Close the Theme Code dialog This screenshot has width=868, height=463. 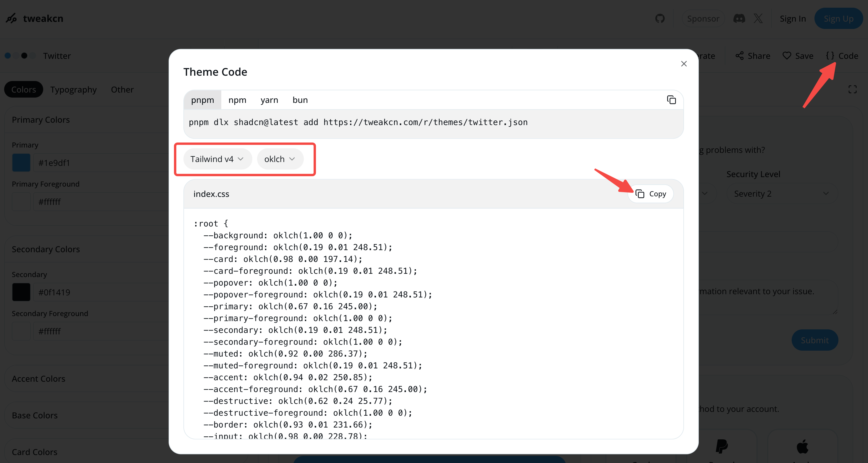coord(683,64)
